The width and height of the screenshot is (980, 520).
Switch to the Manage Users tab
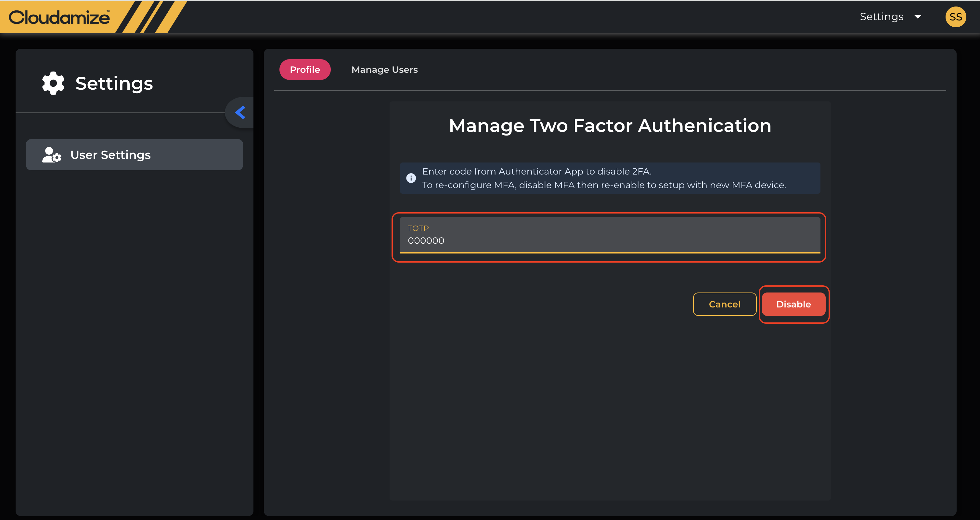[384, 70]
